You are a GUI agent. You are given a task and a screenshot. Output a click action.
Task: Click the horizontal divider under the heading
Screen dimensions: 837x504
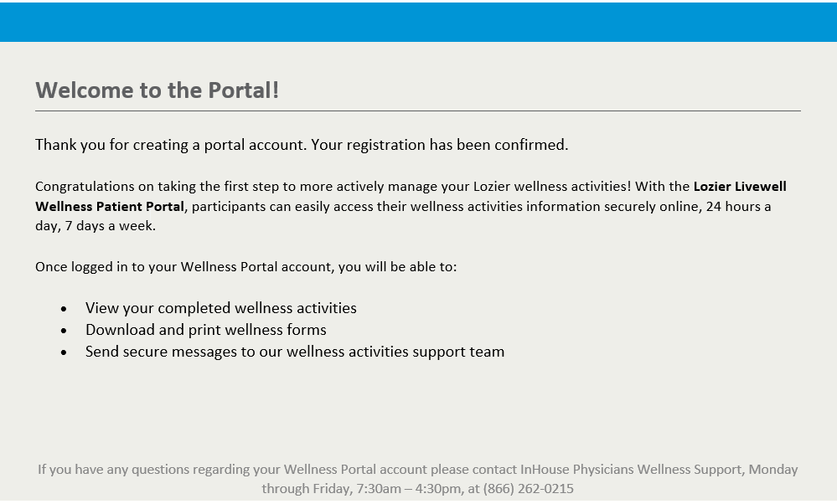pyautogui.click(x=418, y=111)
